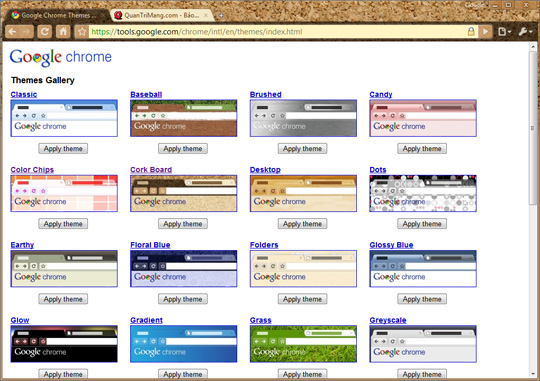Click the Greyscale theme preview thumbnail
This screenshot has height=381, width=540.
click(x=423, y=344)
